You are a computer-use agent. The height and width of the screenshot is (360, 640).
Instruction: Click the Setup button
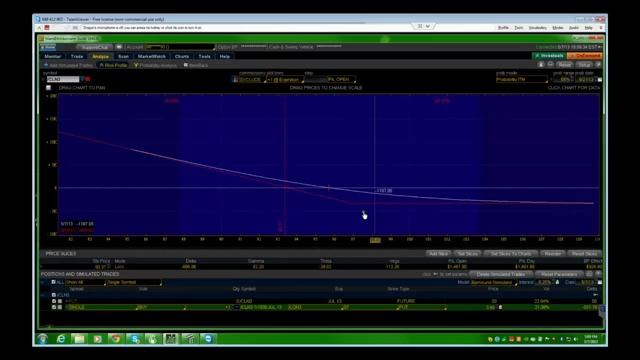[584, 65]
